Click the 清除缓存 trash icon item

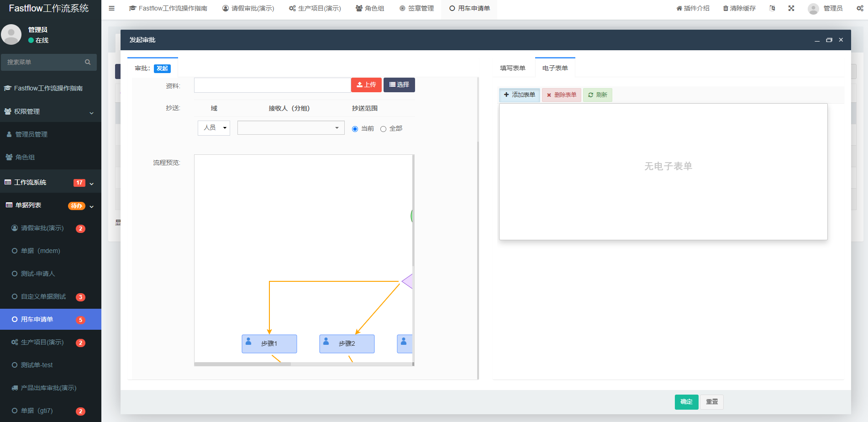coord(739,8)
